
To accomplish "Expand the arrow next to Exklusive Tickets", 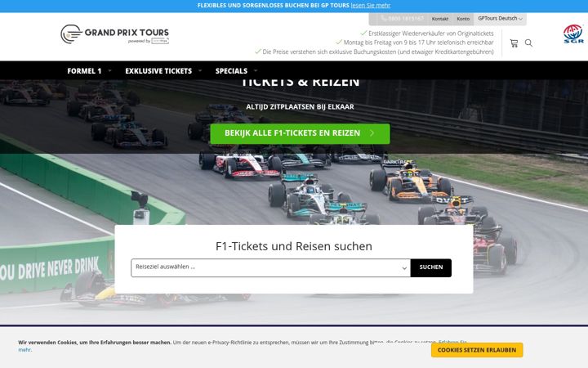I will 200,70.
